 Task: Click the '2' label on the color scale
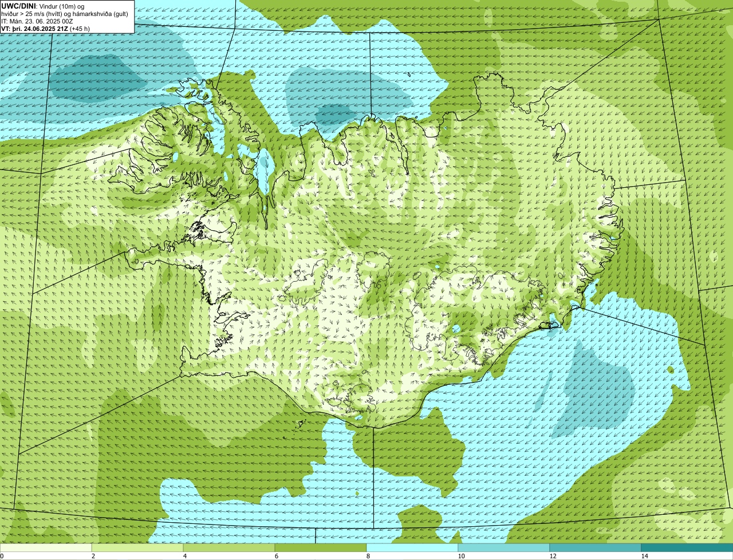93,556
